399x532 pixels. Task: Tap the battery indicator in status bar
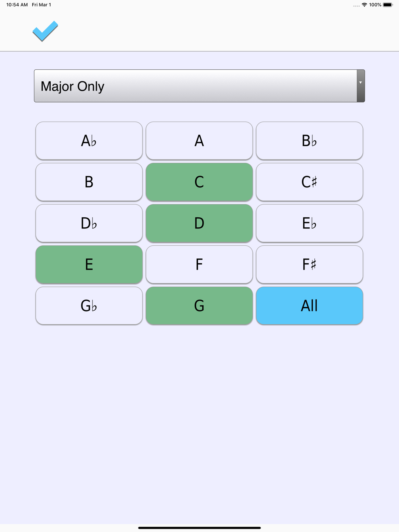(x=387, y=5)
